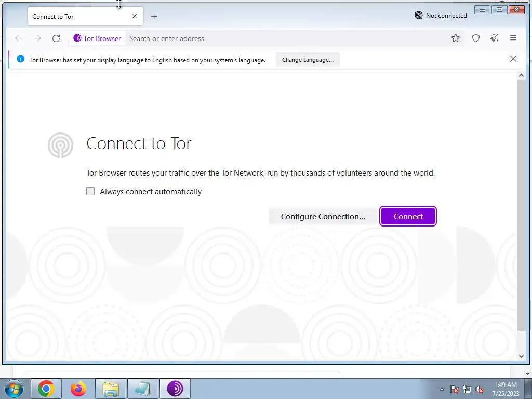Click scrollbar down arrow
The width and height of the screenshot is (532, 399).
click(521, 356)
